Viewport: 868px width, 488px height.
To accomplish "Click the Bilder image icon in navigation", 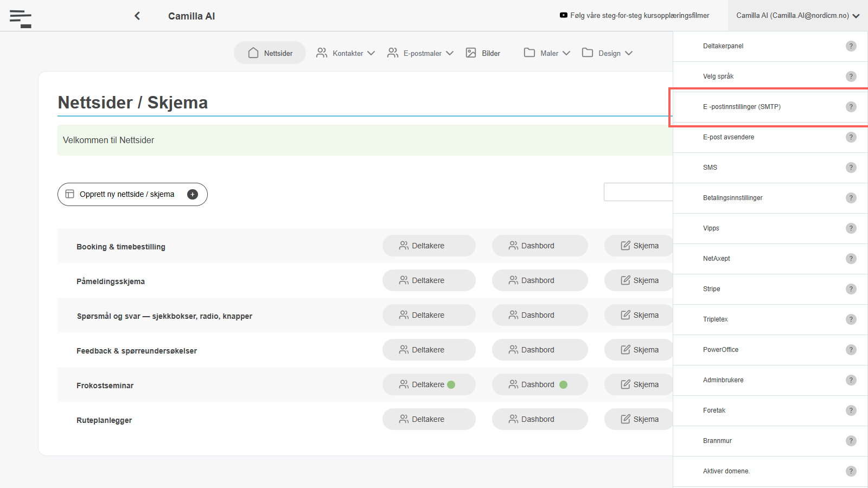I will (471, 53).
